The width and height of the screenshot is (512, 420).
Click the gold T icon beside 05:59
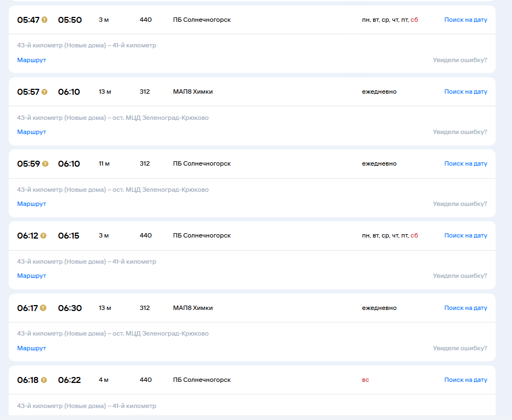tap(45, 164)
